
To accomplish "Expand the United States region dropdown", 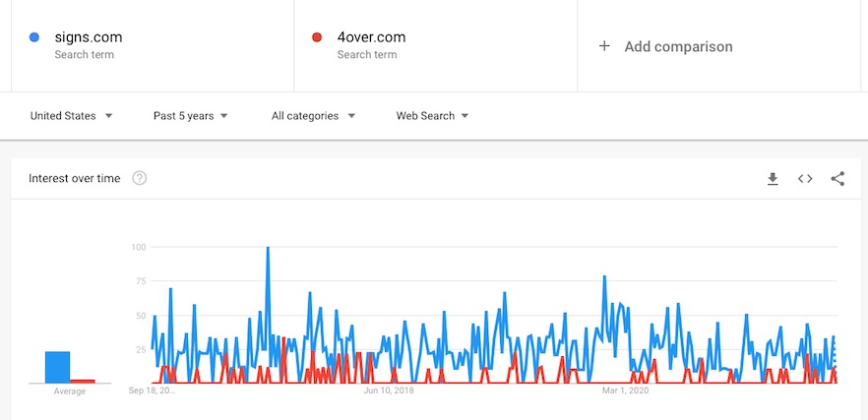I will click(72, 116).
